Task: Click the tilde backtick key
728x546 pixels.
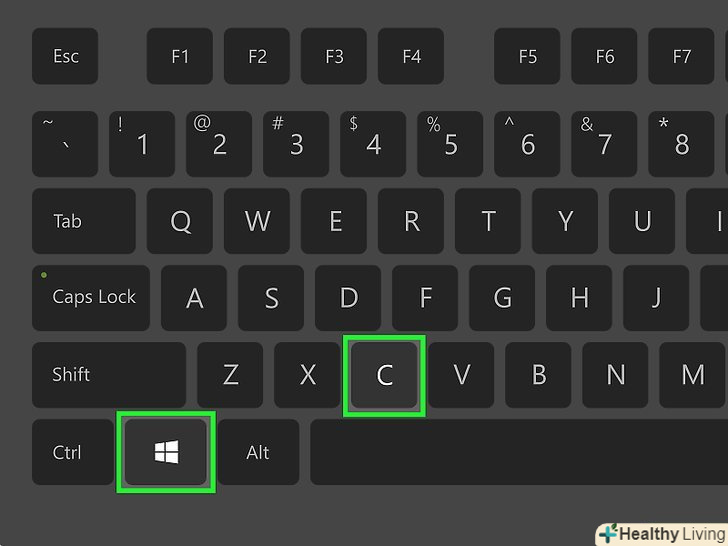Action: click(65, 144)
